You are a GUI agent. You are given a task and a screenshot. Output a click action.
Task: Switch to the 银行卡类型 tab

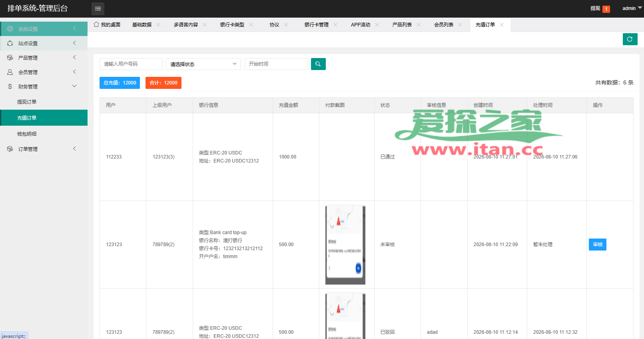(232, 25)
